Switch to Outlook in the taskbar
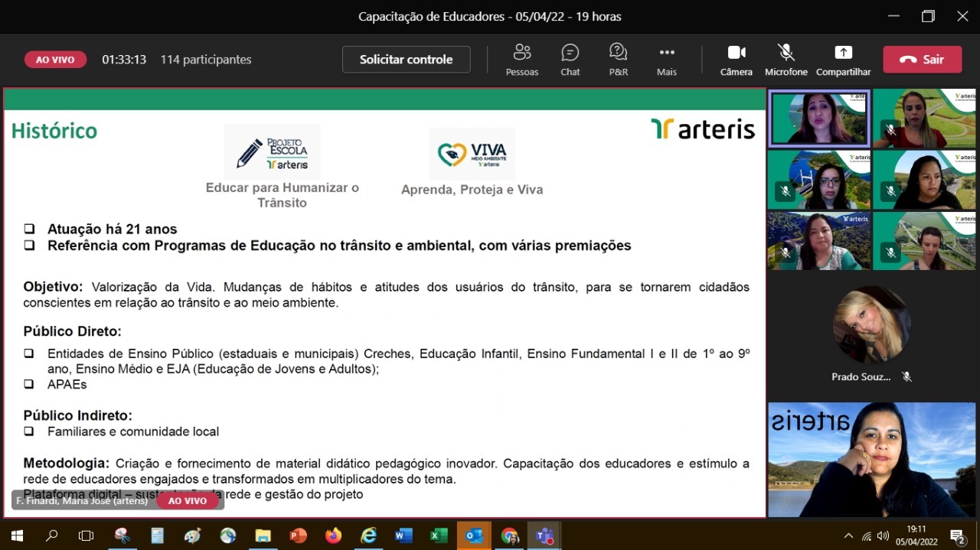This screenshot has width=980, height=550. (474, 535)
